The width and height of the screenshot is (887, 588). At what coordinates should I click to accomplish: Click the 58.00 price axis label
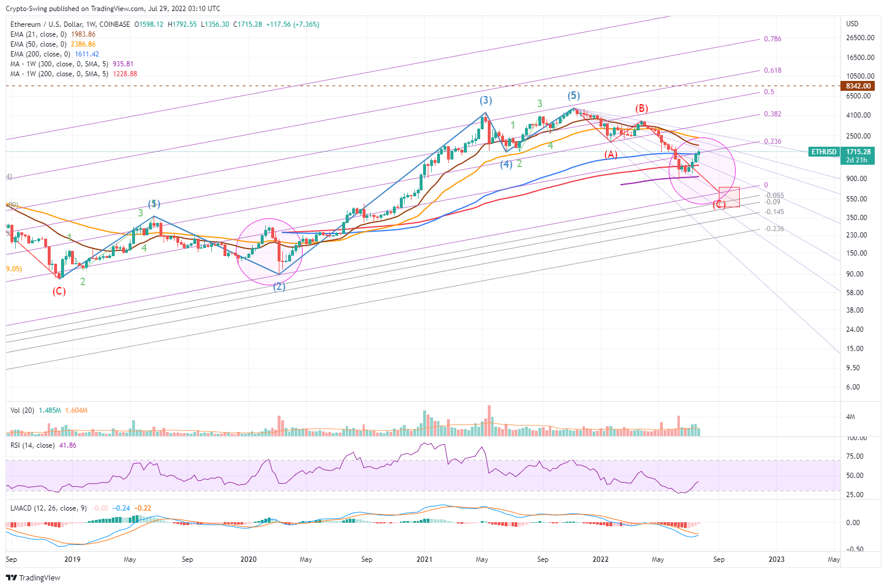click(855, 293)
